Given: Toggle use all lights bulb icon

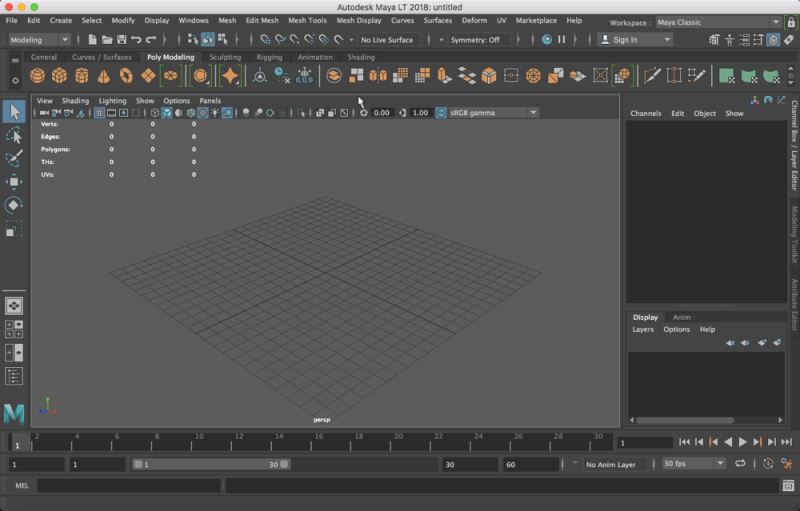Looking at the screenshot, I should click(215, 113).
